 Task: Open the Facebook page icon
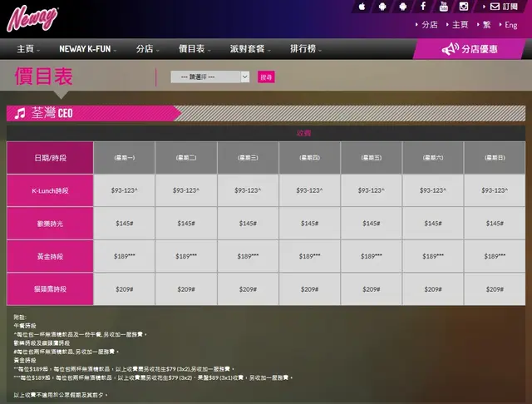click(423, 7)
